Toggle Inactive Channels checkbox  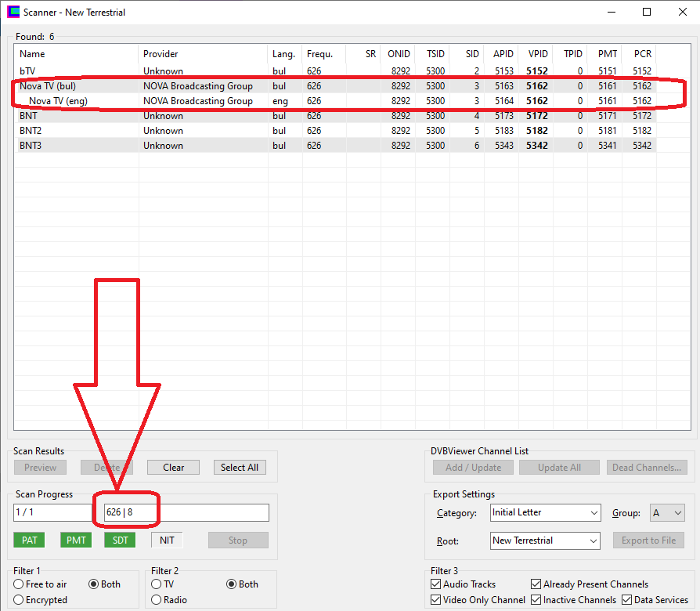(x=574, y=600)
